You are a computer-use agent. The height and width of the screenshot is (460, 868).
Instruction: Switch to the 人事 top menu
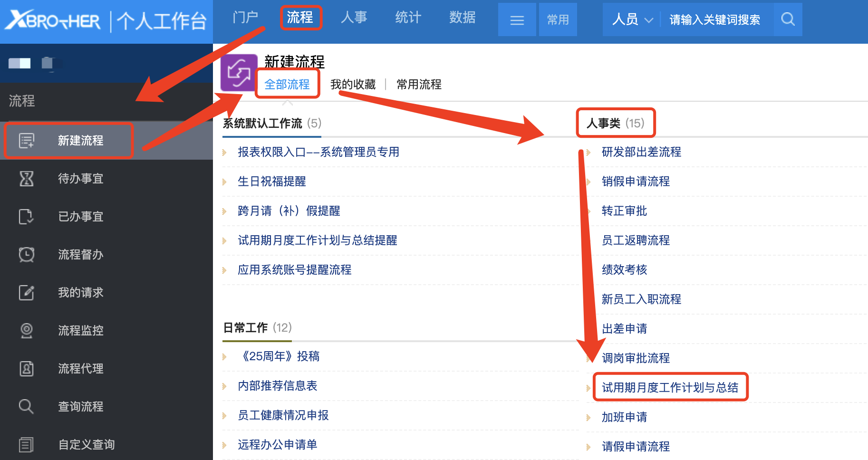[354, 18]
